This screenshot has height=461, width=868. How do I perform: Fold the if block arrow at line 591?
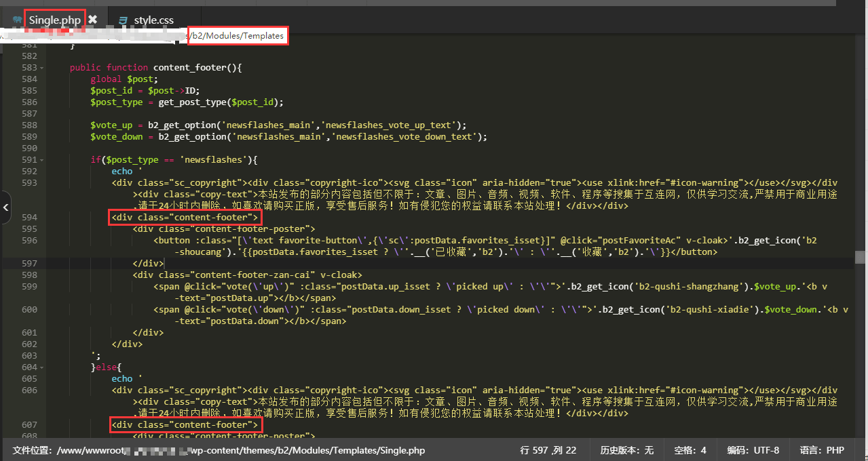point(42,160)
